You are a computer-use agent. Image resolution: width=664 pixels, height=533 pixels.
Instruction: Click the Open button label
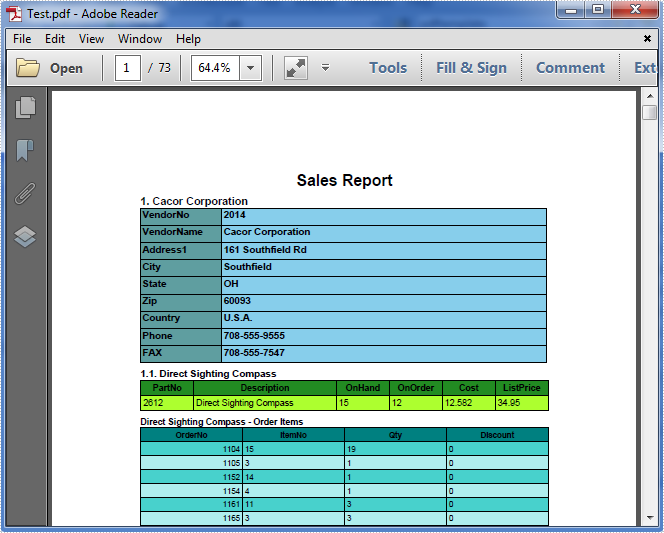click(66, 68)
